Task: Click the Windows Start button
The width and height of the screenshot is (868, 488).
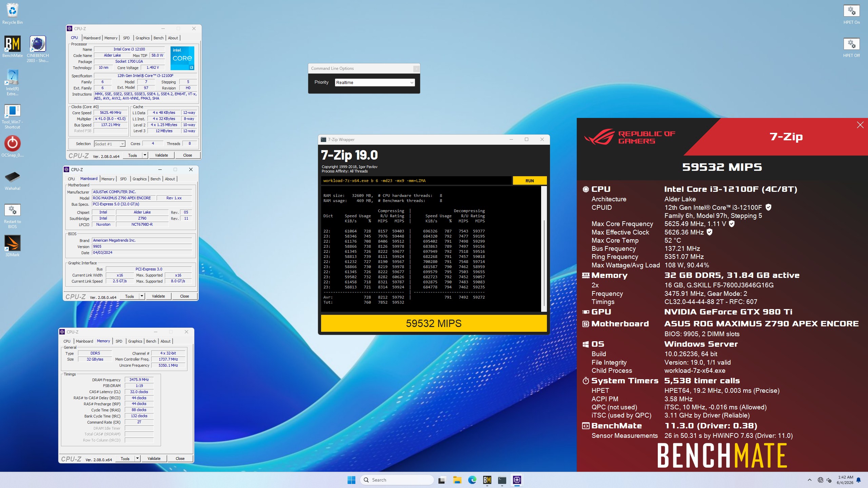Action: [351, 480]
